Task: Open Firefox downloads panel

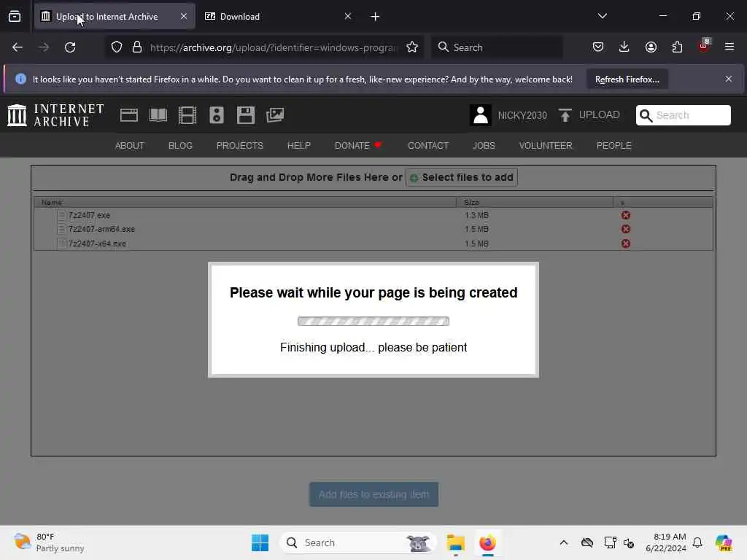Action: tap(624, 47)
